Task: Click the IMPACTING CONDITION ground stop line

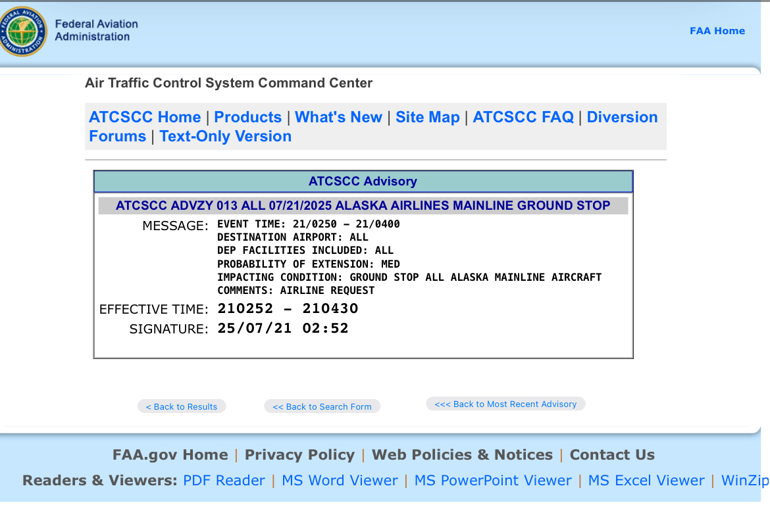Action: coord(409,278)
